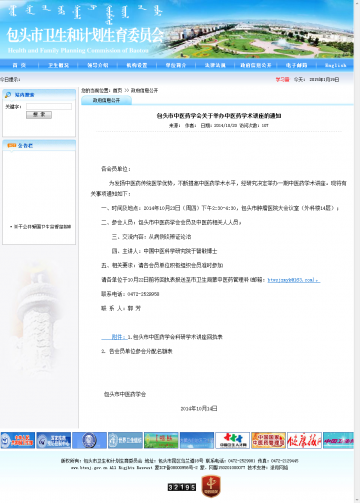
Task: Focus the 关键字 keyword input field
Action: coord(49,106)
